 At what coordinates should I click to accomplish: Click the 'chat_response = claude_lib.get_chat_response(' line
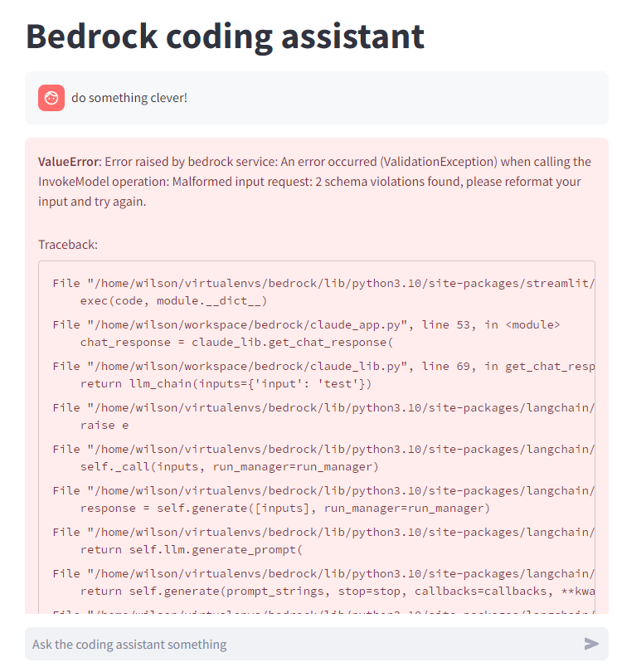pos(236,342)
